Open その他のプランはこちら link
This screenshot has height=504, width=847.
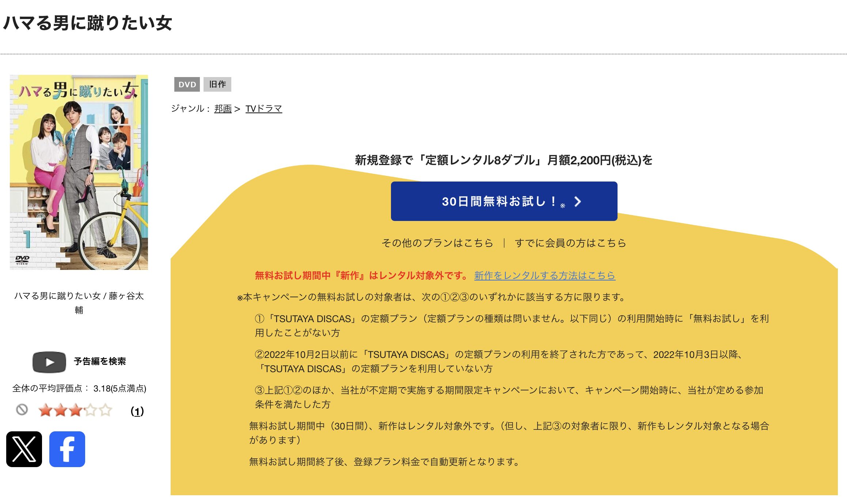point(437,243)
